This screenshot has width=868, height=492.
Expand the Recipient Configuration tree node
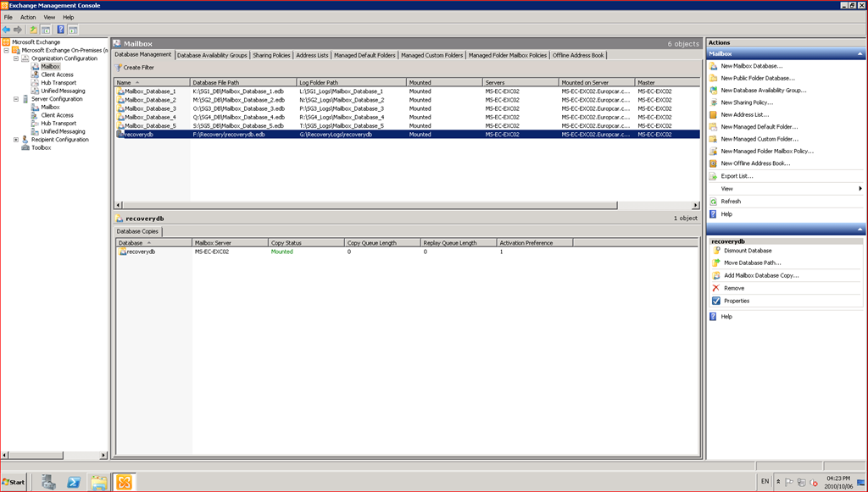[15, 140]
